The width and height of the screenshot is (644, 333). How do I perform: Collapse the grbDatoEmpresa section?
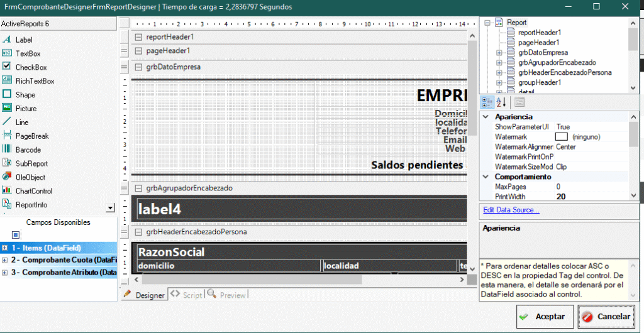[138, 67]
